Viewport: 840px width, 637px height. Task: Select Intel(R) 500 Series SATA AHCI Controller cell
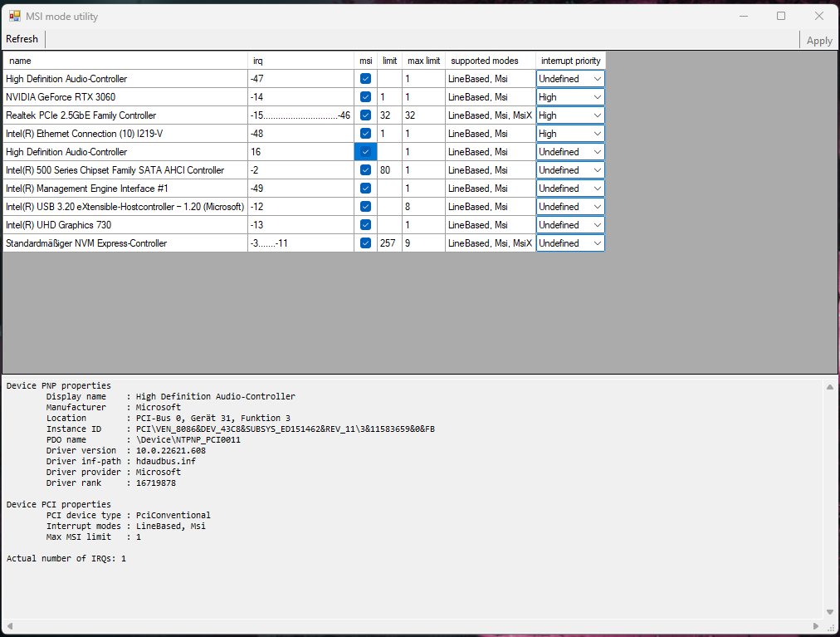[x=125, y=170]
